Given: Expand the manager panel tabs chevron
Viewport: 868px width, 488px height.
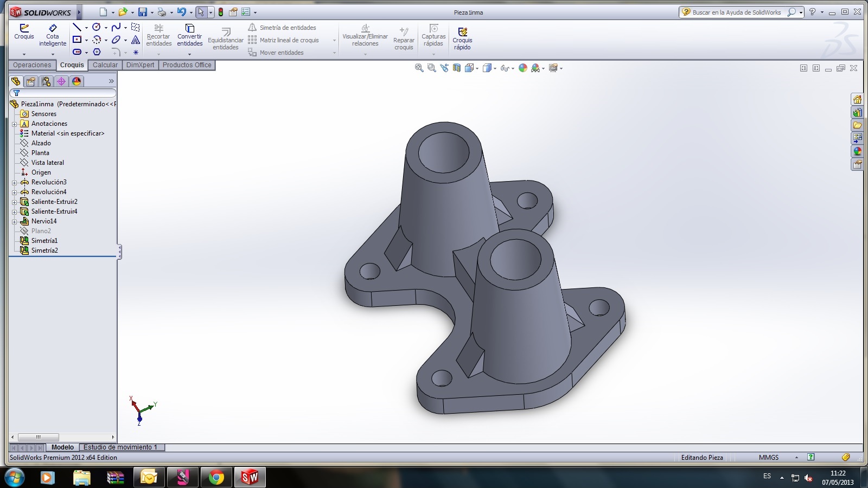Looking at the screenshot, I should click(111, 81).
